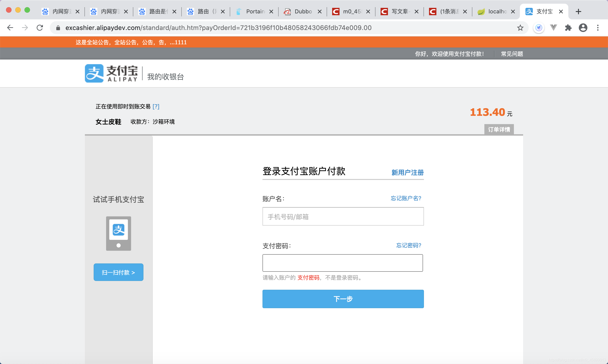
Task: Close the 支付宝 tab
Action: click(x=561, y=12)
